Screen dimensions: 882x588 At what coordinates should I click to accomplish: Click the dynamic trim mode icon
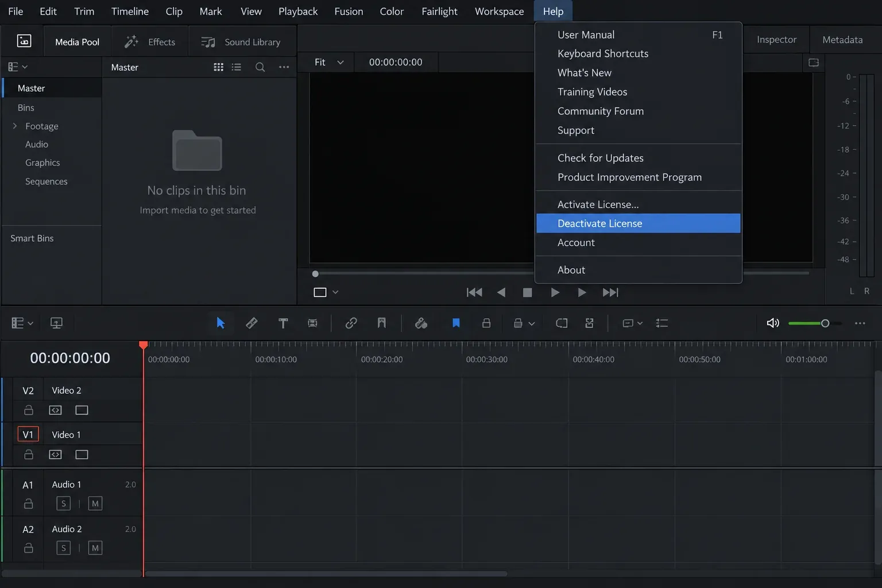tap(312, 323)
